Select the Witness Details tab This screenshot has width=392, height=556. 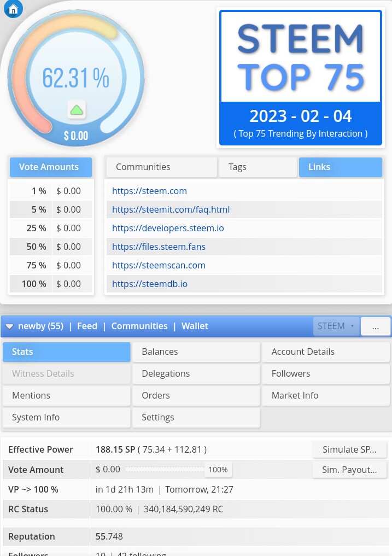point(67,374)
